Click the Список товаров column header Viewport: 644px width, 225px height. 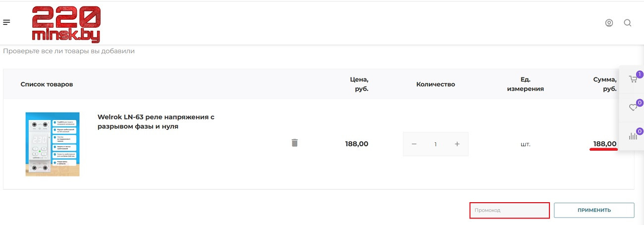tap(47, 84)
